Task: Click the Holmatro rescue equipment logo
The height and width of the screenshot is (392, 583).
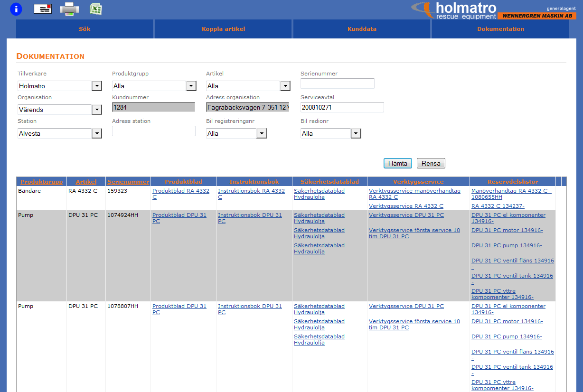Action: point(454,10)
